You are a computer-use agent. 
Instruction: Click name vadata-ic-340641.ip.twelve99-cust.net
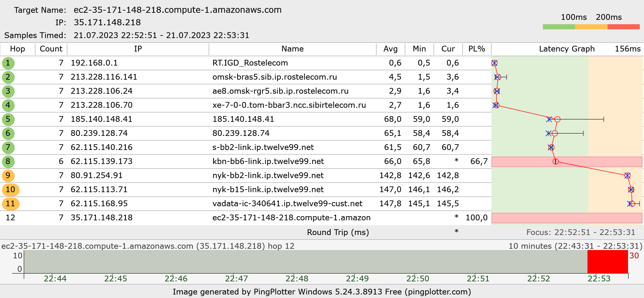(x=287, y=204)
